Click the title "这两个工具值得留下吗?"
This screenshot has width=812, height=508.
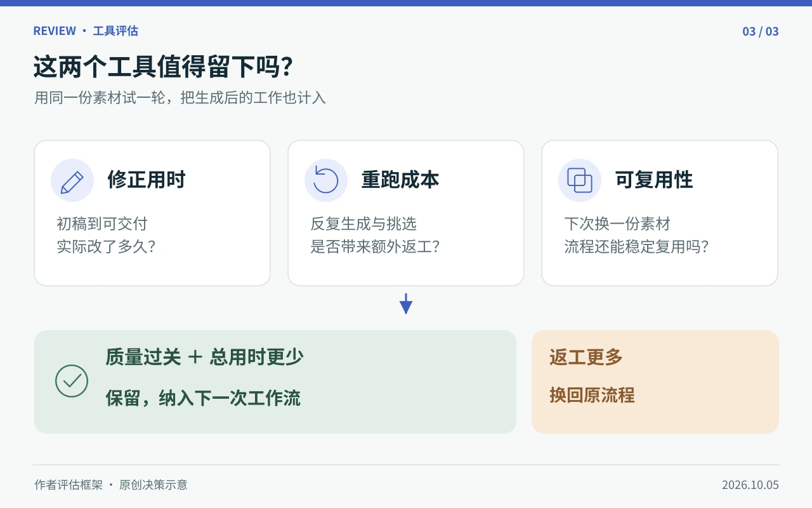tap(163, 67)
